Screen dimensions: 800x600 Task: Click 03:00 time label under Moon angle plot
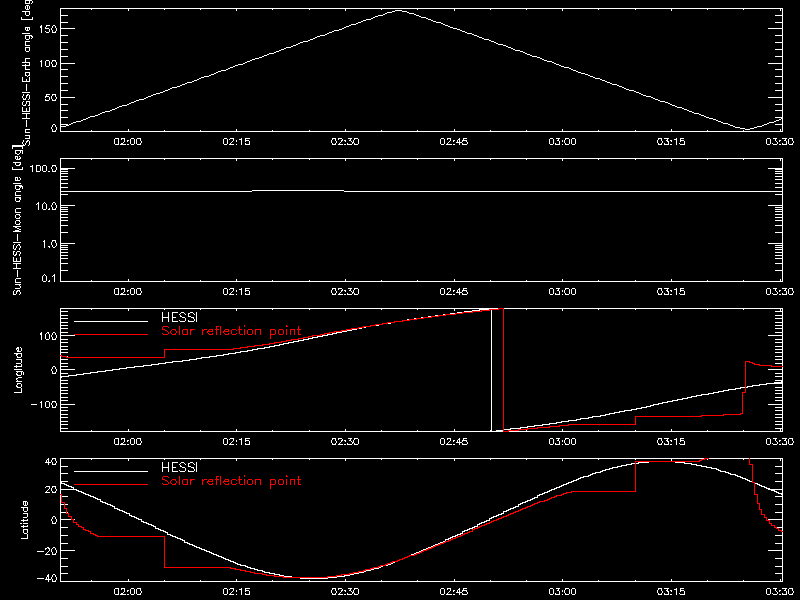click(562, 292)
